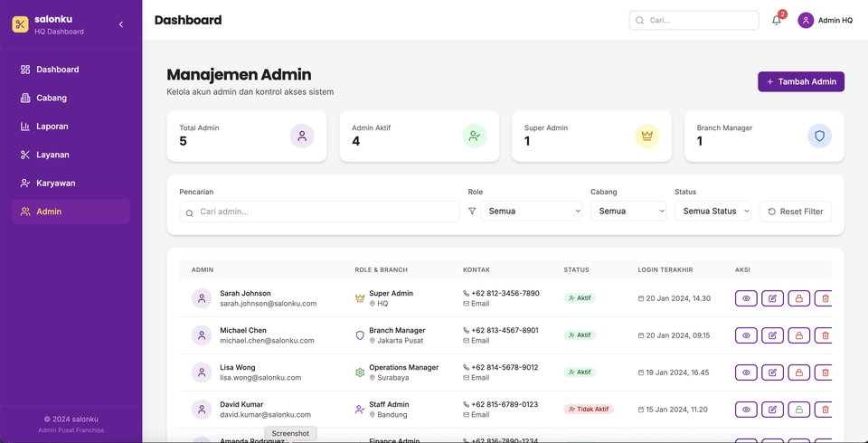Edit Sarah Johnson's admin record
Screen dimensions: 868x443
coord(772,298)
